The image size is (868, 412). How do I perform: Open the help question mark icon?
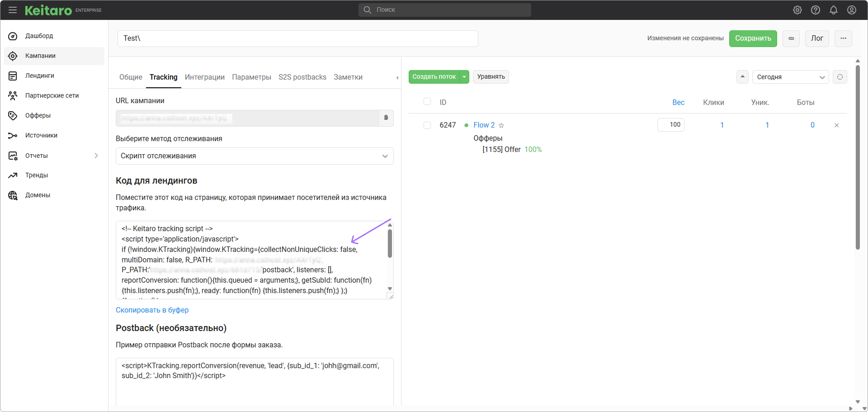(x=816, y=10)
